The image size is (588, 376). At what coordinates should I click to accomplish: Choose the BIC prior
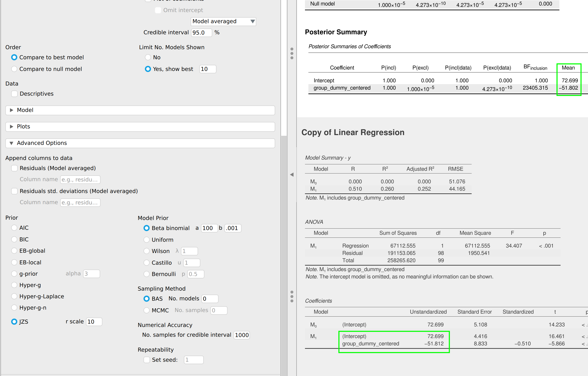(x=14, y=240)
